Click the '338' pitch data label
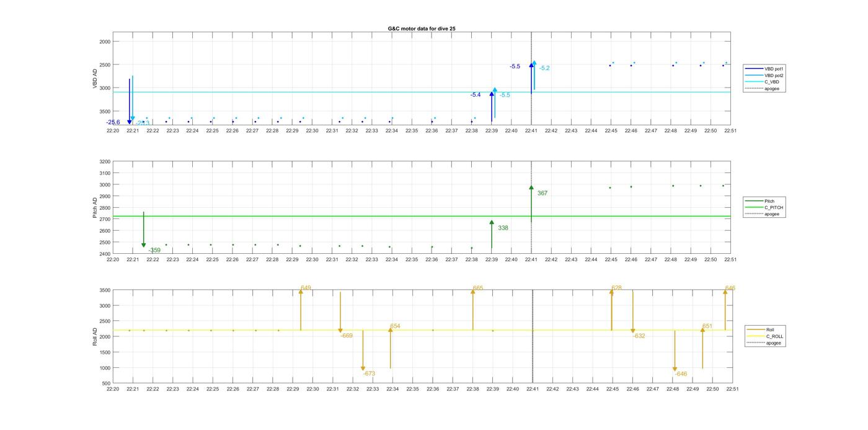This screenshot has width=868, height=430. (503, 228)
